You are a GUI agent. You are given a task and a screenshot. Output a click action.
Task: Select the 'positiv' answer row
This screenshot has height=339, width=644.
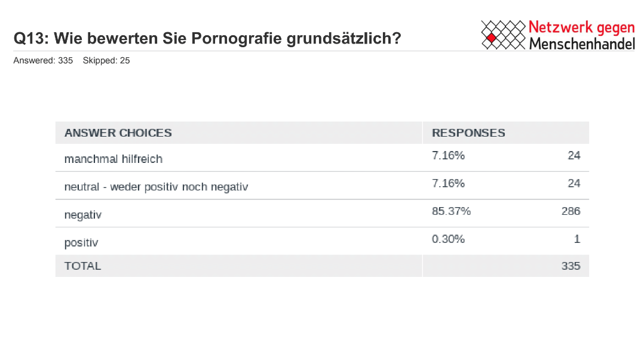[81, 243]
